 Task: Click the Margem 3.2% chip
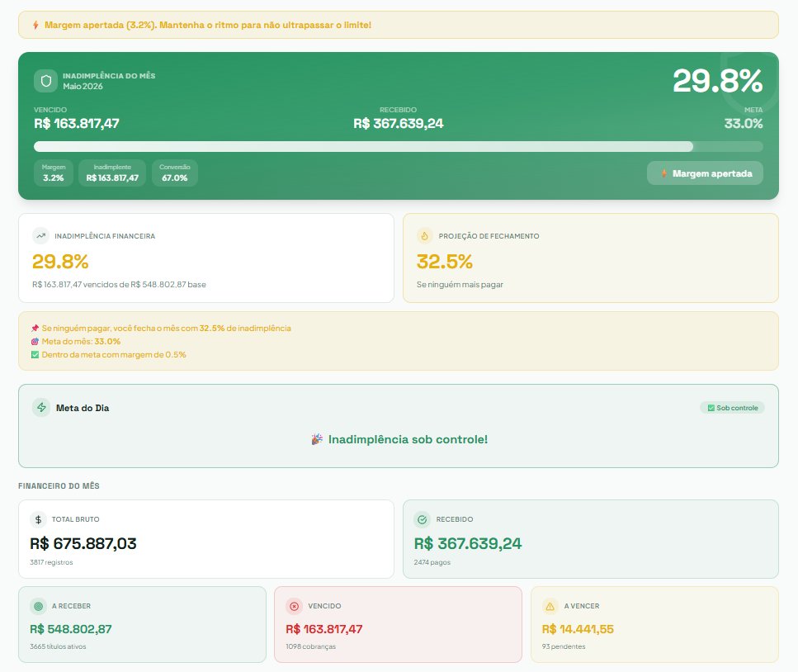(54, 173)
